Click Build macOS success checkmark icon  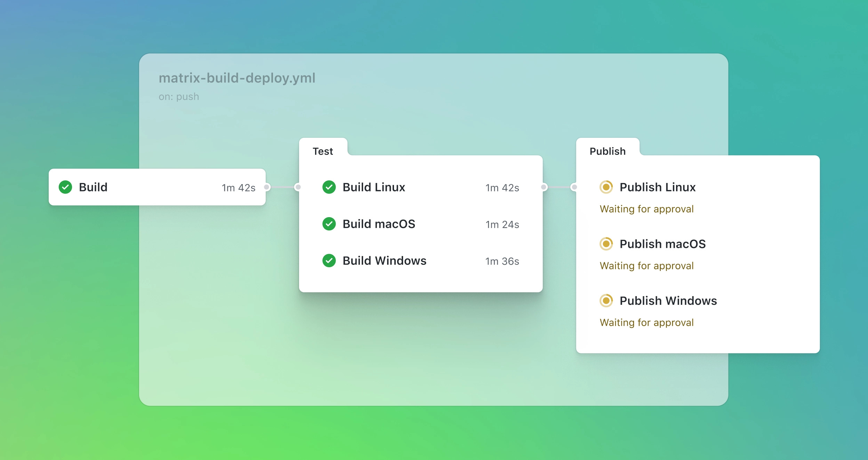click(329, 224)
